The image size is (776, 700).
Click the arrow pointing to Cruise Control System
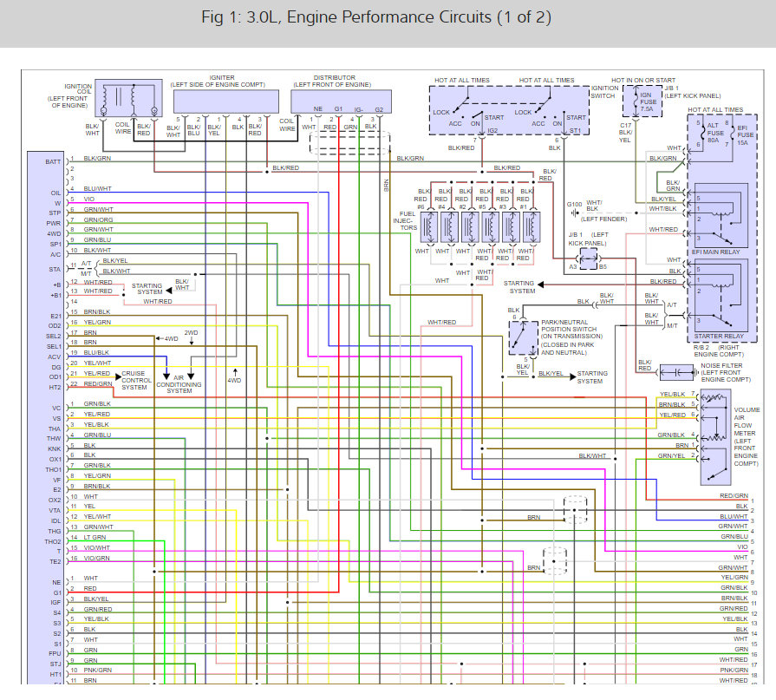[118, 377]
